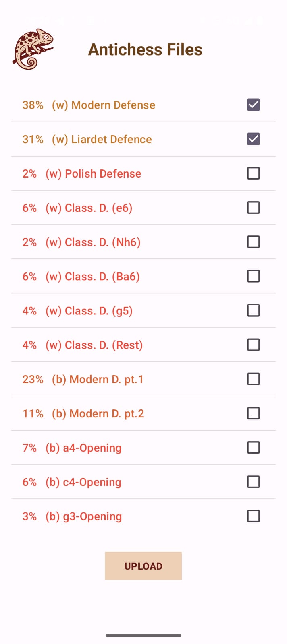Click the chameleon logo icon
287x644 pixels.
pos(33,49)
